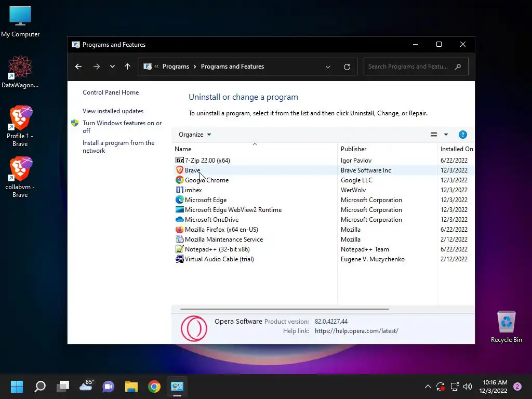Viewport: 532px width, 399px height.
Task: Click the forward navigation arrow
Action: 96,66
